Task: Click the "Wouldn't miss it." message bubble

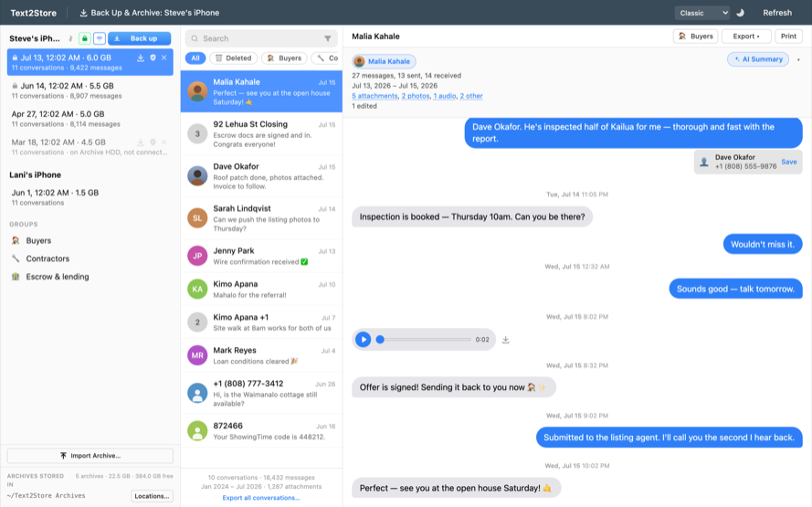Action: (763, 245)
